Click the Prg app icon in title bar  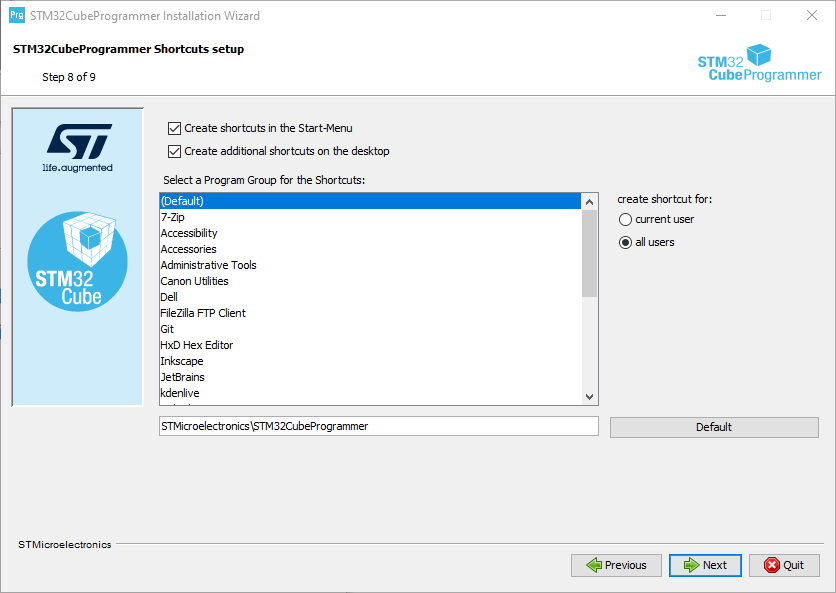pyautogui.click(x=17, y=16)
